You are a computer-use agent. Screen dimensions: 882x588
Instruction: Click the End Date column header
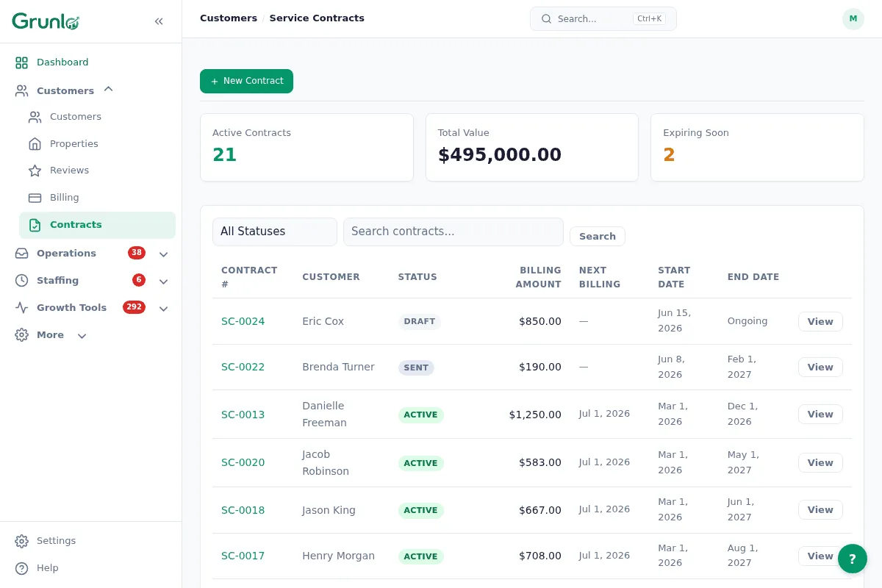(753, 277)
